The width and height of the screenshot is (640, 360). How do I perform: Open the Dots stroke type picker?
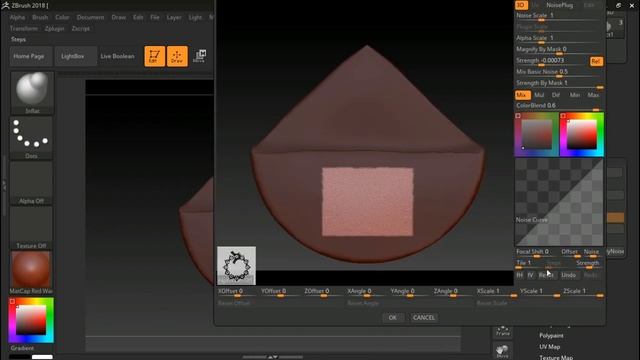point(32,138)
